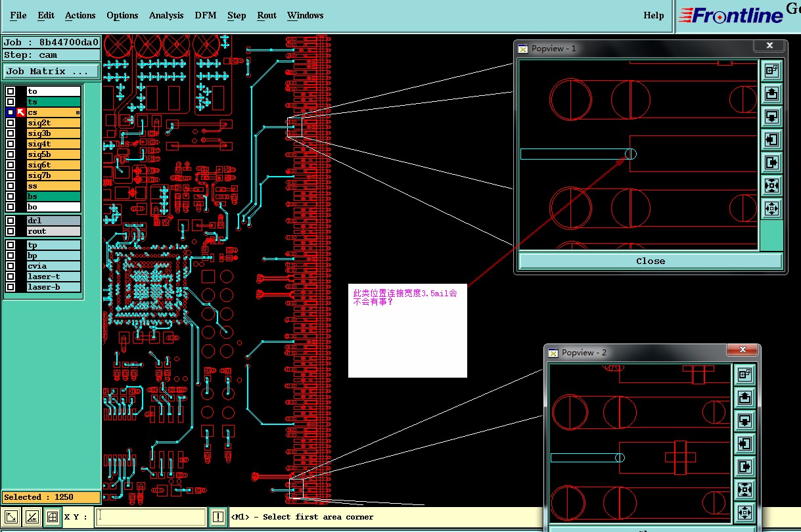Toggle display checkbox for layer drl
This screenshot has width=801, height=532.
coord(10,221)
